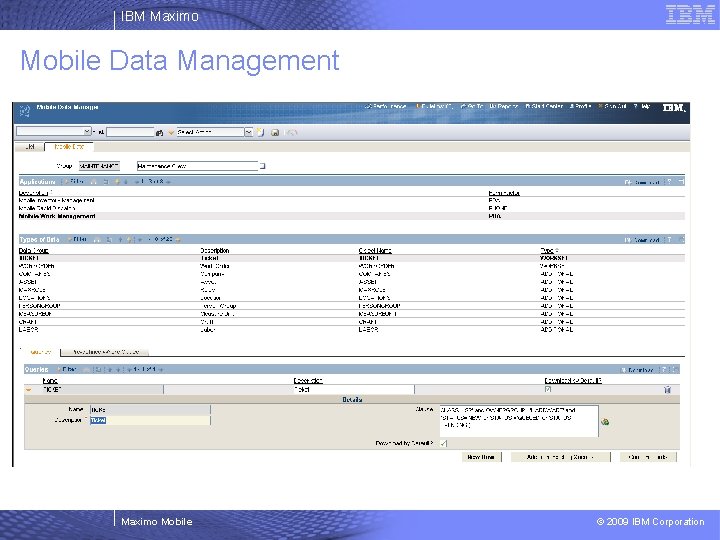
Task: Sort Types of Data by Object Name column
Action: [375, 250]
